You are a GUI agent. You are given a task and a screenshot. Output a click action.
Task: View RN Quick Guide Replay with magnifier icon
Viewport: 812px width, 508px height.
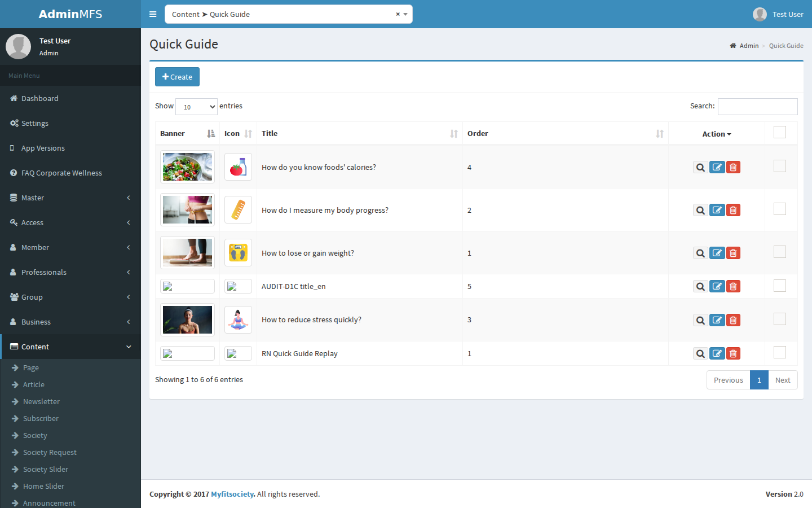click(700, 353)
